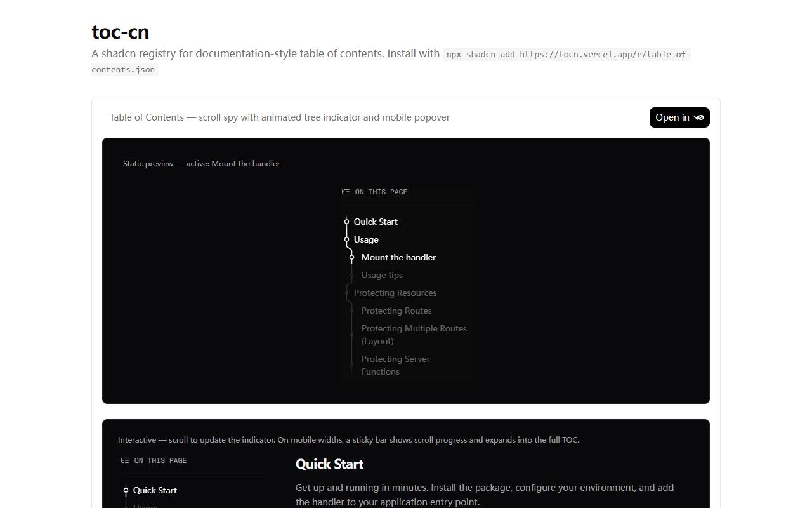Screen dimensions: 812x508
Task: Click the Get up and running paragraph
Action: pyautogui.click(x=485, y=495)
